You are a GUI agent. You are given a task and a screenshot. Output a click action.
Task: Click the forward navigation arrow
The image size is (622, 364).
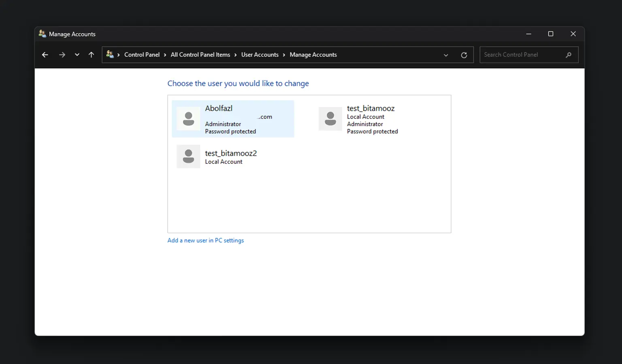(62, 55)
